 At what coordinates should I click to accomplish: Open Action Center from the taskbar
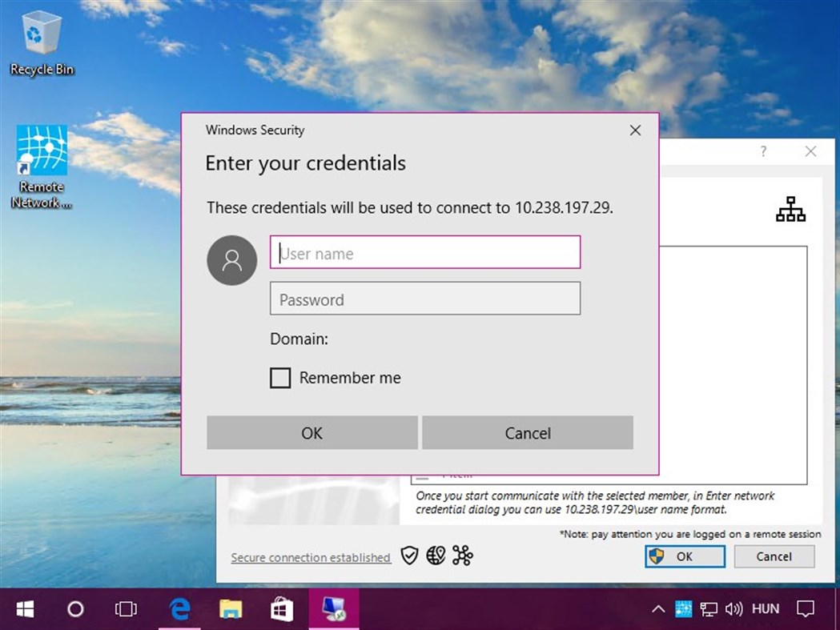806,608
